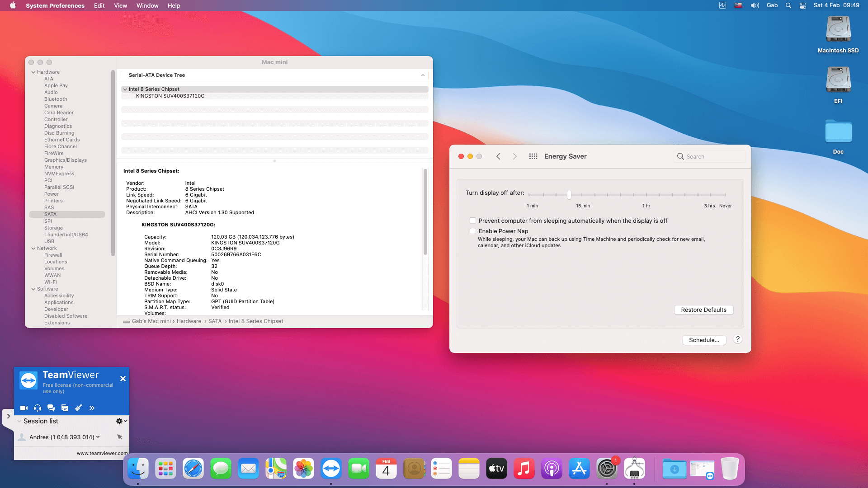Expand Andres session dropdown
The width and height of the screenshot is (868, 488).
click(x=98, y=437)
